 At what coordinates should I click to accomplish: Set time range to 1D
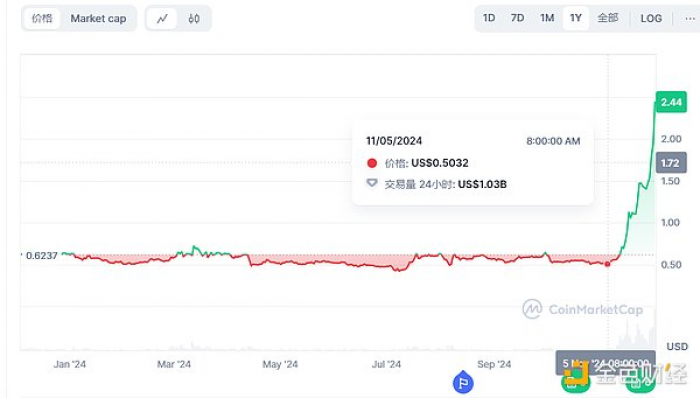pyautogui.click(x=489, y=18)
